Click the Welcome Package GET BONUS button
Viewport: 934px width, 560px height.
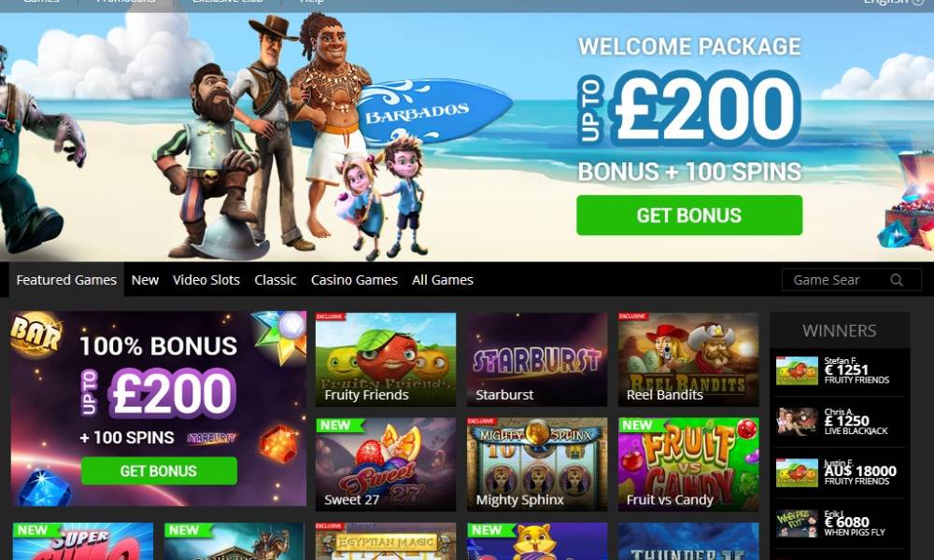(x=689, y=215)
